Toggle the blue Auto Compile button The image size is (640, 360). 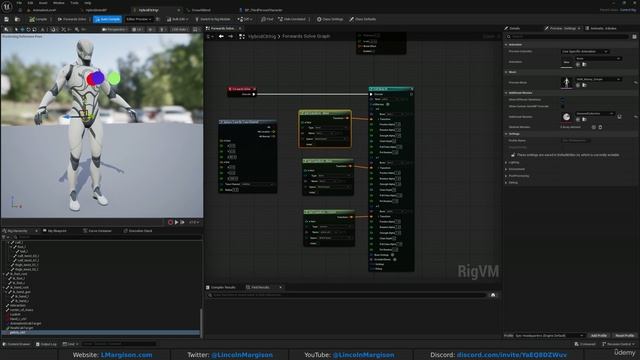pos(108,19)
